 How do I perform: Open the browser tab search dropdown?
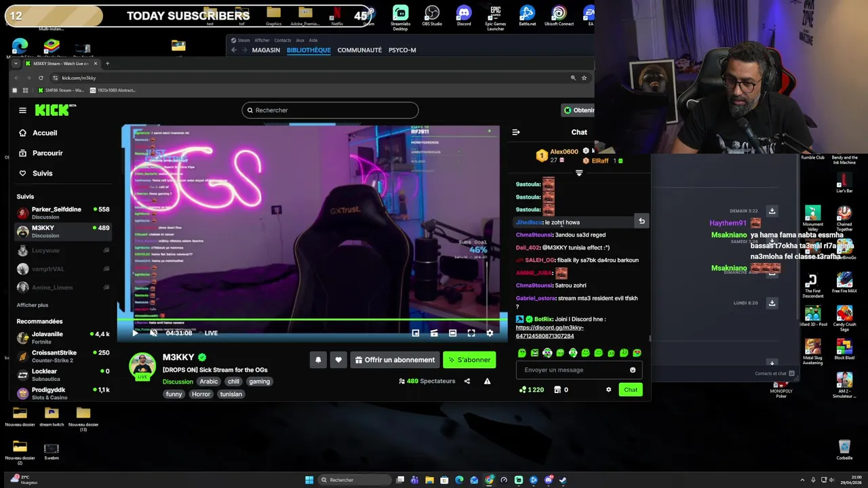(x=16, y=64)
